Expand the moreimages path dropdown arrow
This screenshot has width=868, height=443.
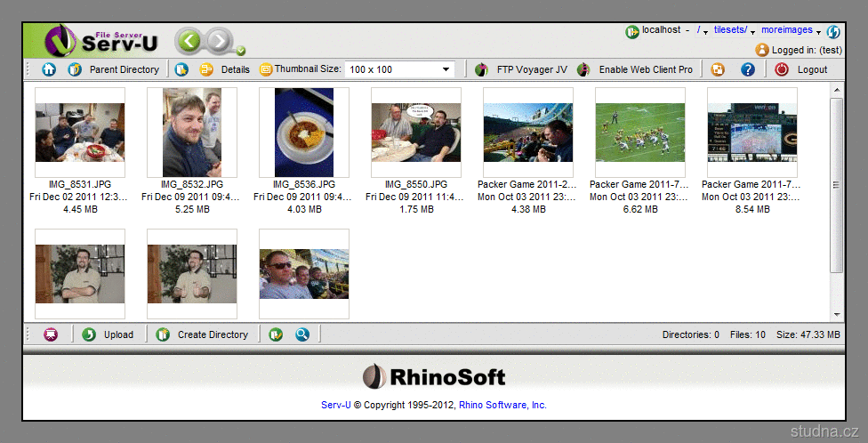(x=818, y=33)
